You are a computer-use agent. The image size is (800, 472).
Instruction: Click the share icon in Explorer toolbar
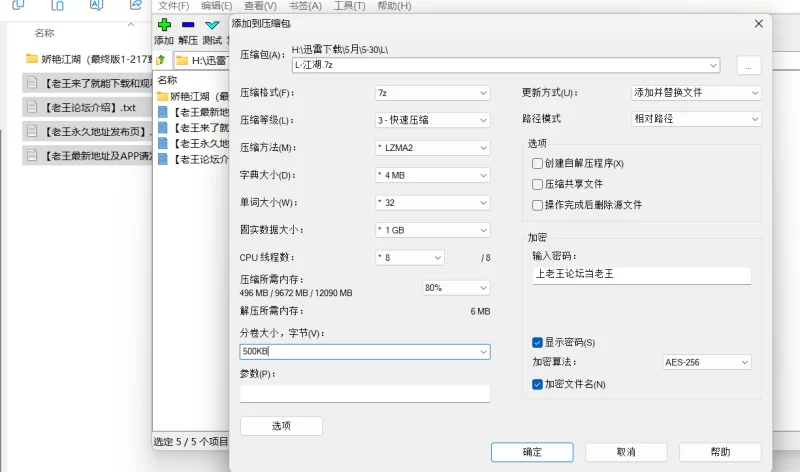pyautogui.click(x=135, y=5)
